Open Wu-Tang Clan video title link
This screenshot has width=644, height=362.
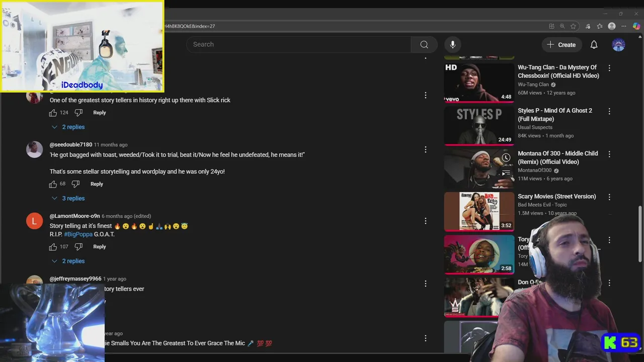click(558, 71)
